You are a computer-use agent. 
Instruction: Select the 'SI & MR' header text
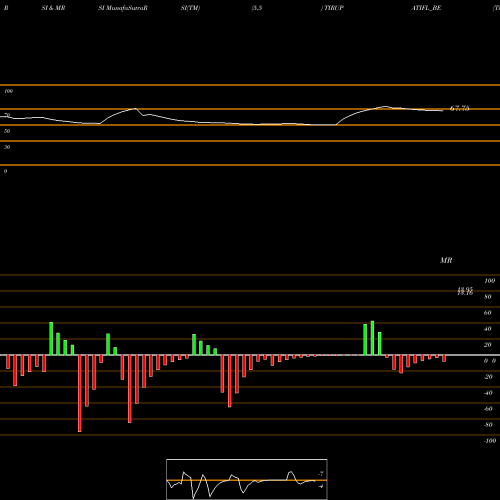point(53,8)
